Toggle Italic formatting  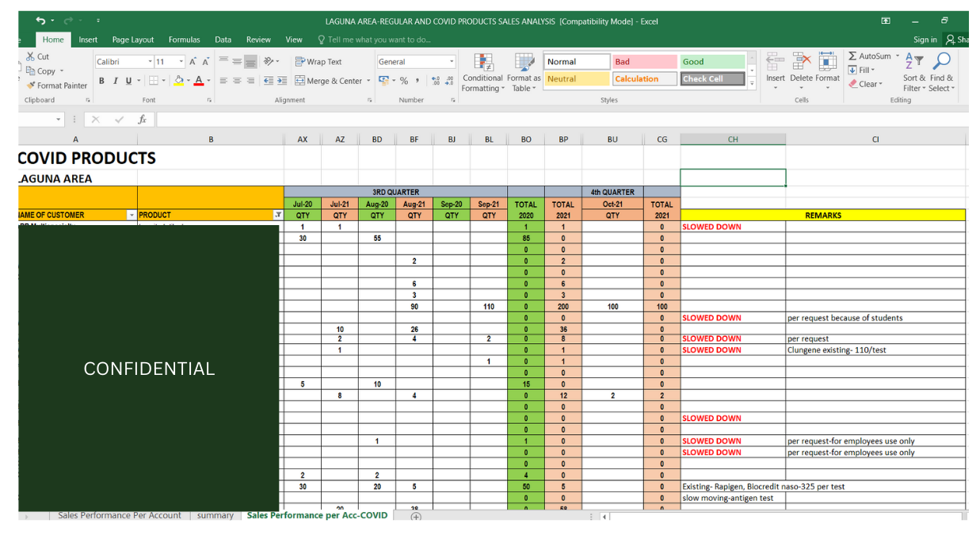(x=115, y=81)
